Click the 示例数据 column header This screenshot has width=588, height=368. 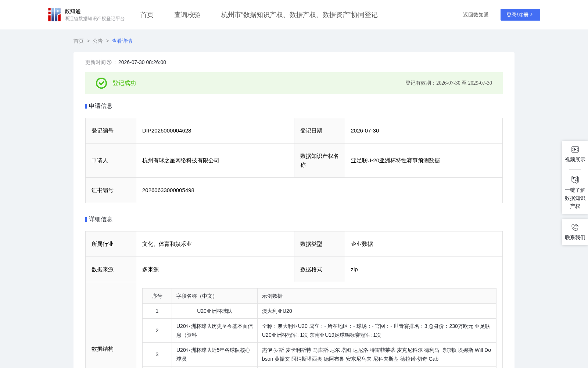pos(377,296)
